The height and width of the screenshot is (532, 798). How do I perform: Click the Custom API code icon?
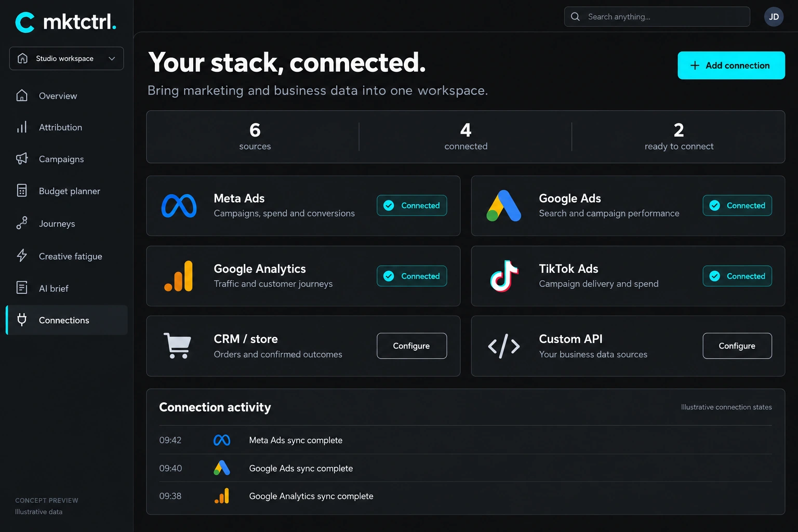[504, 346]
